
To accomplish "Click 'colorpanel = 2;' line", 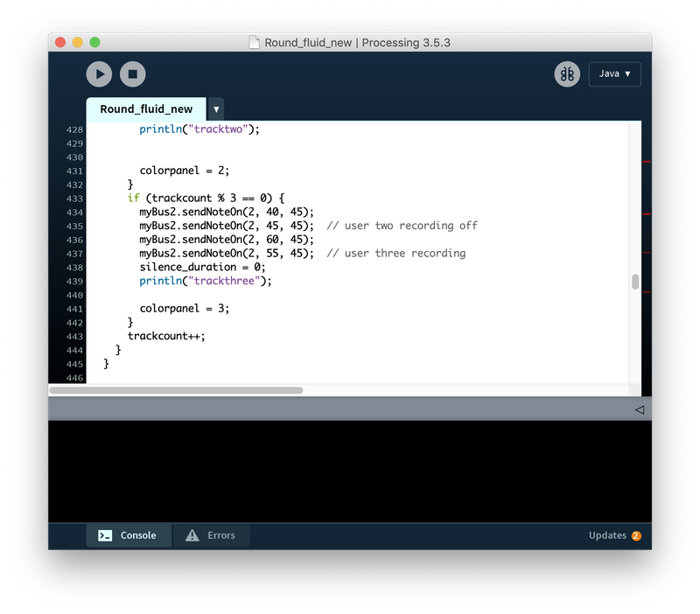I will pyautogui.click(x=185, y=171).
